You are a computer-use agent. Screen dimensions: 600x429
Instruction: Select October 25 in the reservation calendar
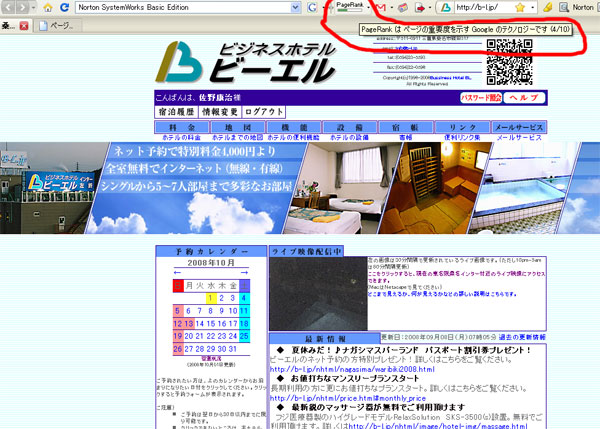point(244,336)
